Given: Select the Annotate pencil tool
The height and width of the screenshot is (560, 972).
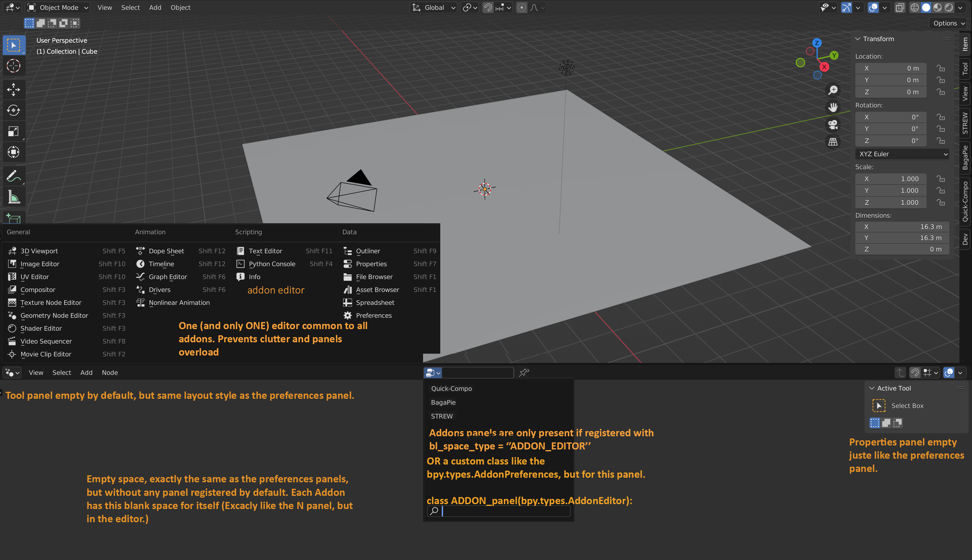Looking at the screenshot, I should coord(14,176).
